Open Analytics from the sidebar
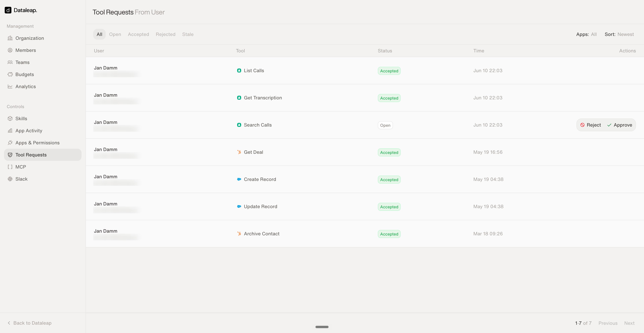This screenshot has height=333, width=644. click(43, 87)
